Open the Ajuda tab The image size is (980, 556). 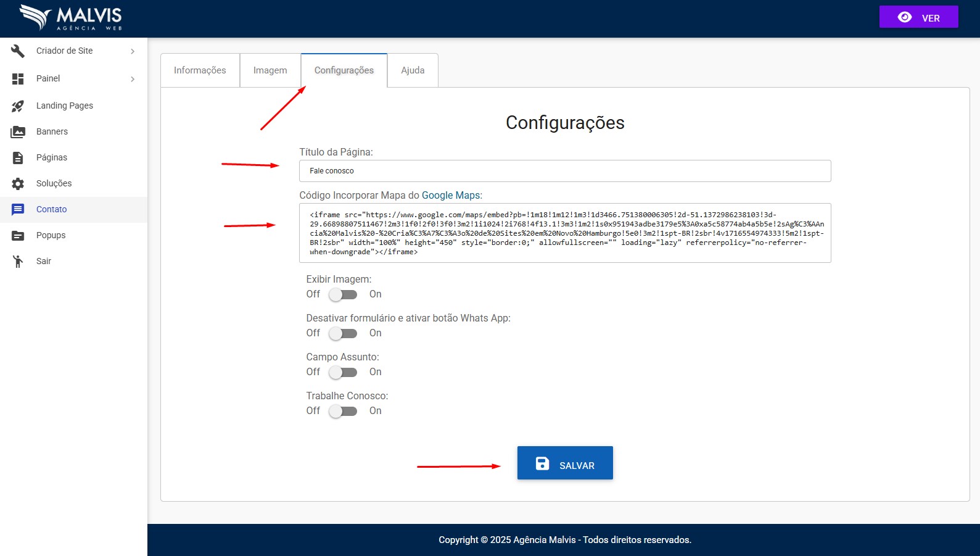[413, 70]
